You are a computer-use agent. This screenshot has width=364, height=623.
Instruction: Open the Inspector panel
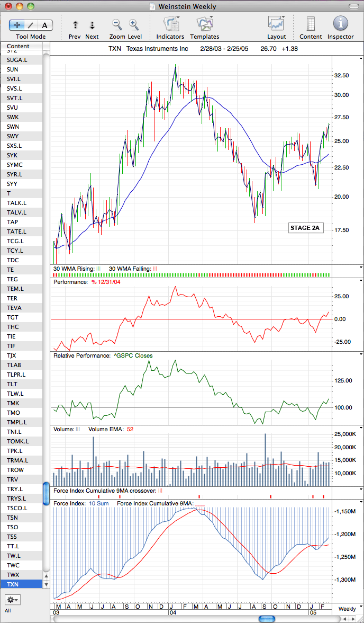(341, 24)
